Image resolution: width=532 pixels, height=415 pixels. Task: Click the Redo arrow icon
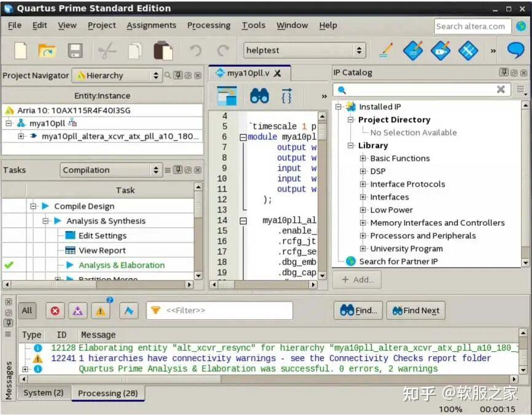point(223,51)
